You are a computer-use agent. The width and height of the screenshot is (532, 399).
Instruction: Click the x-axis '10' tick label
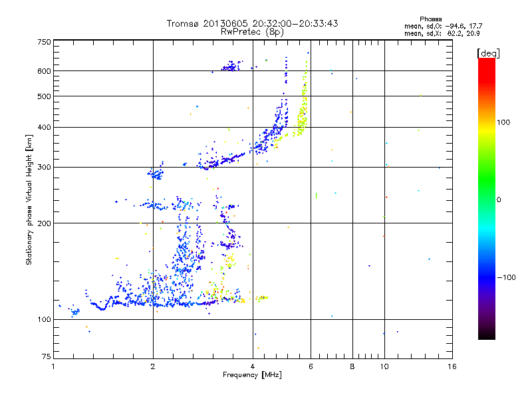coord(384,366)
